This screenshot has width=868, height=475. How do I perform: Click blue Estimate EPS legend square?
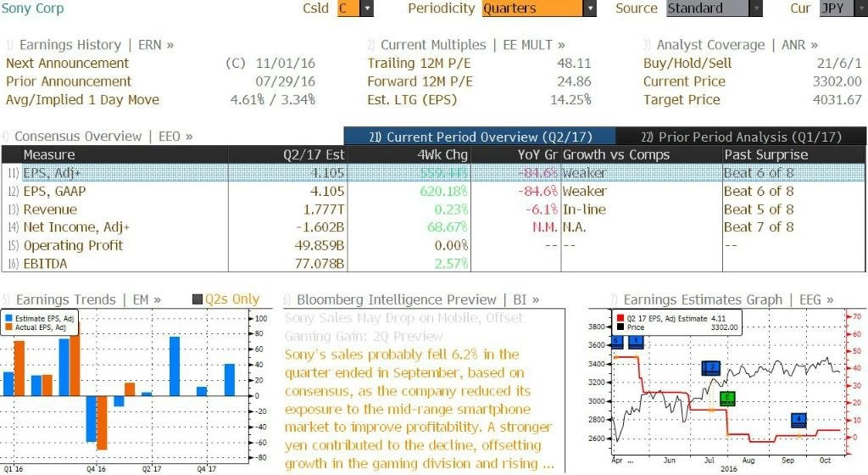tap(8, 318)
